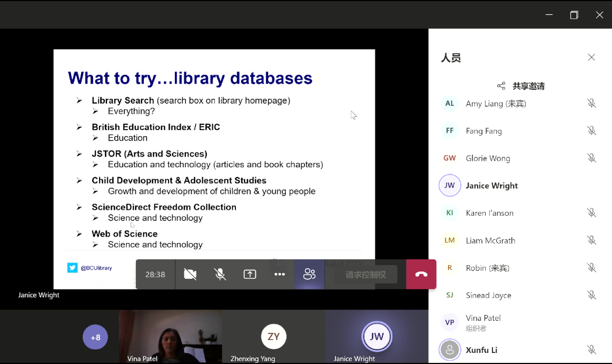Open the share screen tray

(250, 275)
